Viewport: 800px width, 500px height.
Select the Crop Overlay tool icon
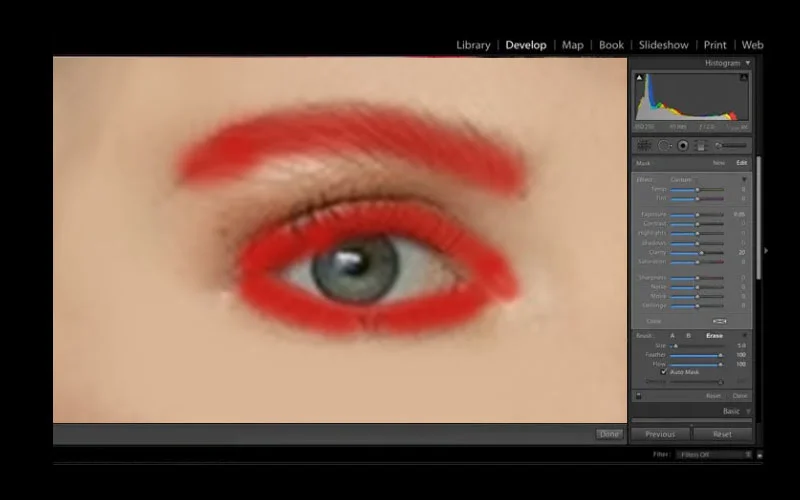644,146
